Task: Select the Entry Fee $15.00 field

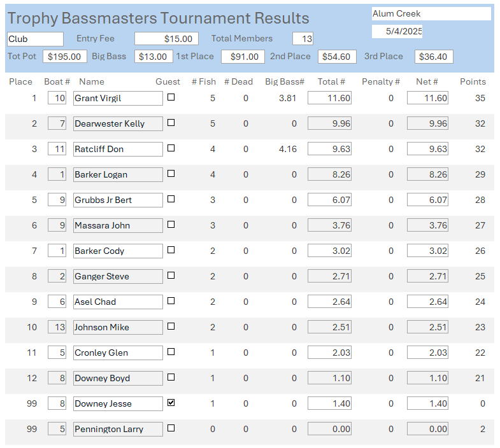Action: click(x=166, y=39)
